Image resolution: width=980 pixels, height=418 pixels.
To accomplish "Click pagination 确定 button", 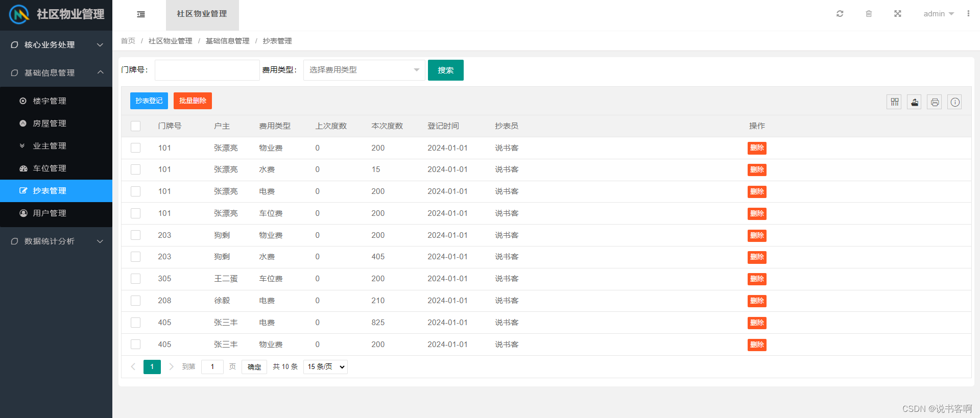I will [254, 367].
